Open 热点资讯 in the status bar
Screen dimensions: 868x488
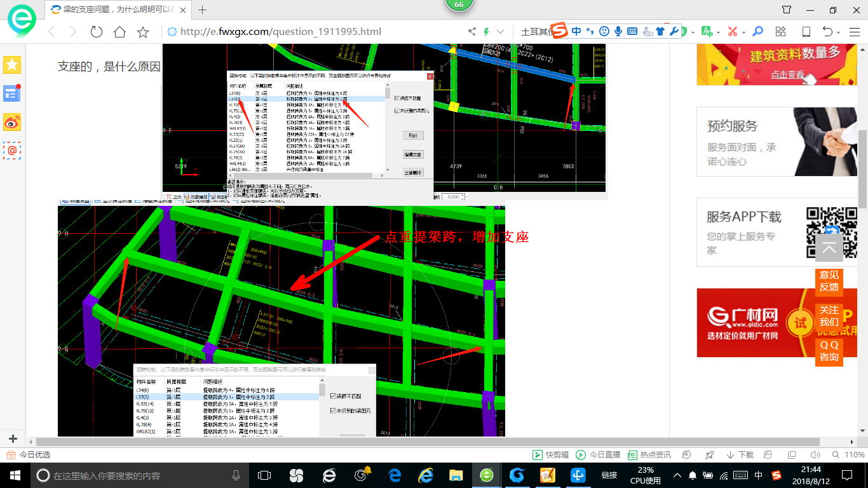[649, 455]
